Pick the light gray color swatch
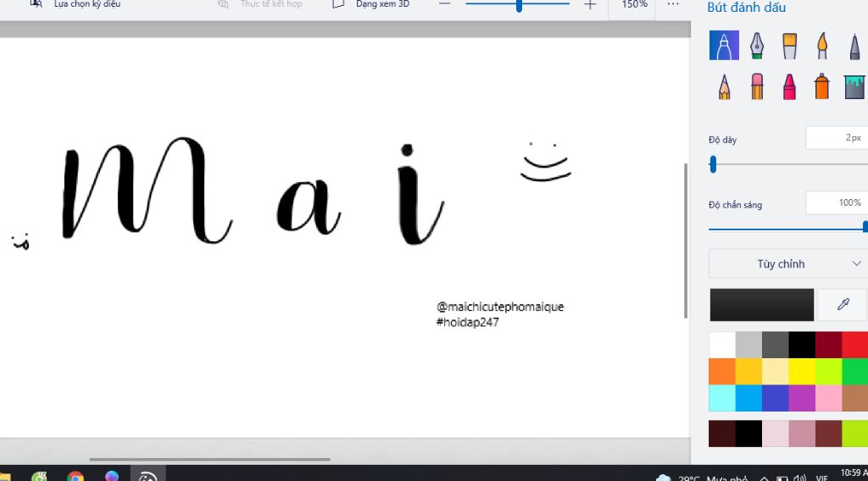Screen dimensions: 868x481 [748, 345]
